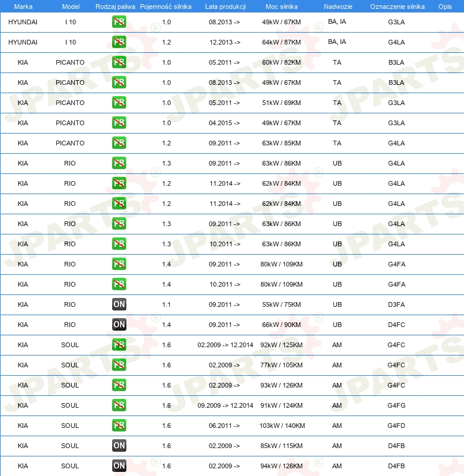Image resolution: width=464 pixels, height=476 pixels.
Task: Click the Pojemność silnika column header
Action: tap(166, 7)
